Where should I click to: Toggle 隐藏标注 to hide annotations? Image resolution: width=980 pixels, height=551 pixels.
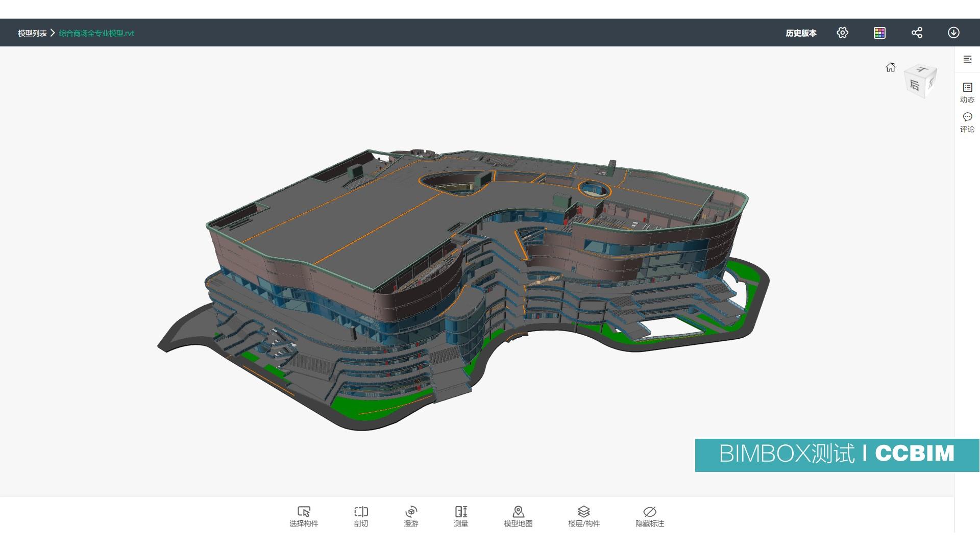(x=649, y=515)
